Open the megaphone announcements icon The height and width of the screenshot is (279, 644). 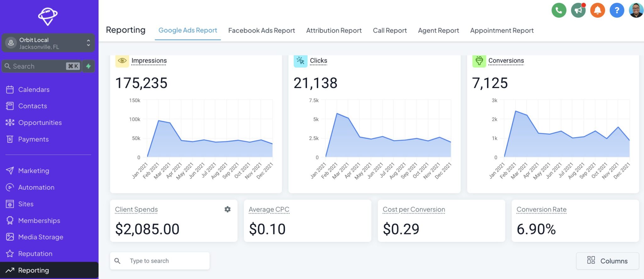[578, 10]
